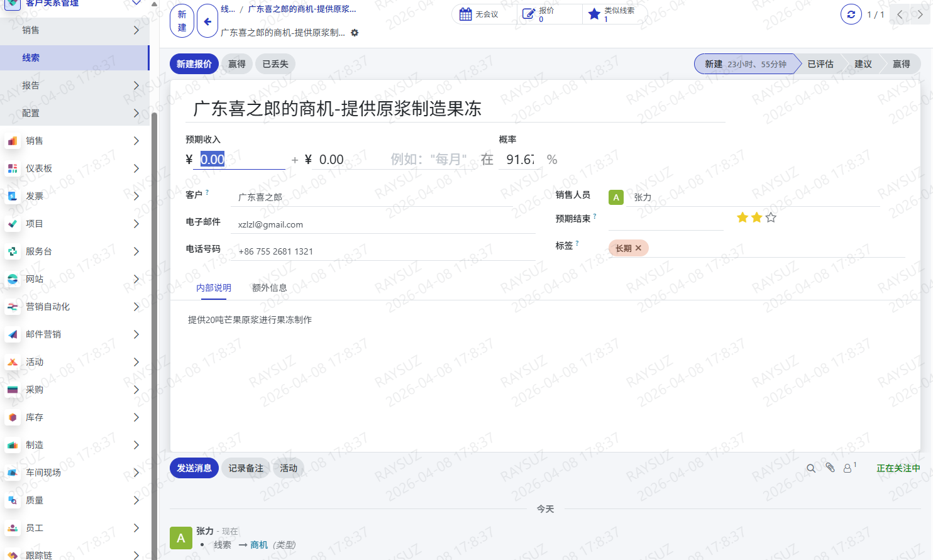Viewport: 933px width, 560px height.
Task: Click 网站 app icon in sidebar
Action: pos(13,279)
